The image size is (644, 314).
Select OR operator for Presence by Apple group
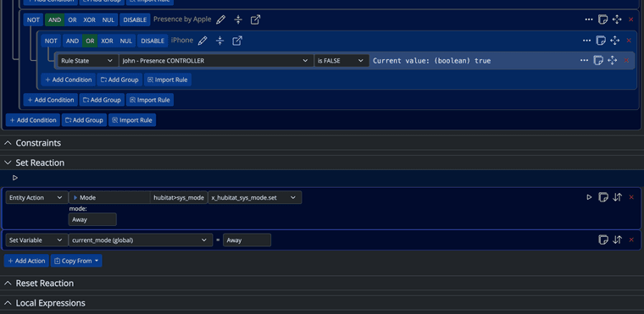click(72, 19)
